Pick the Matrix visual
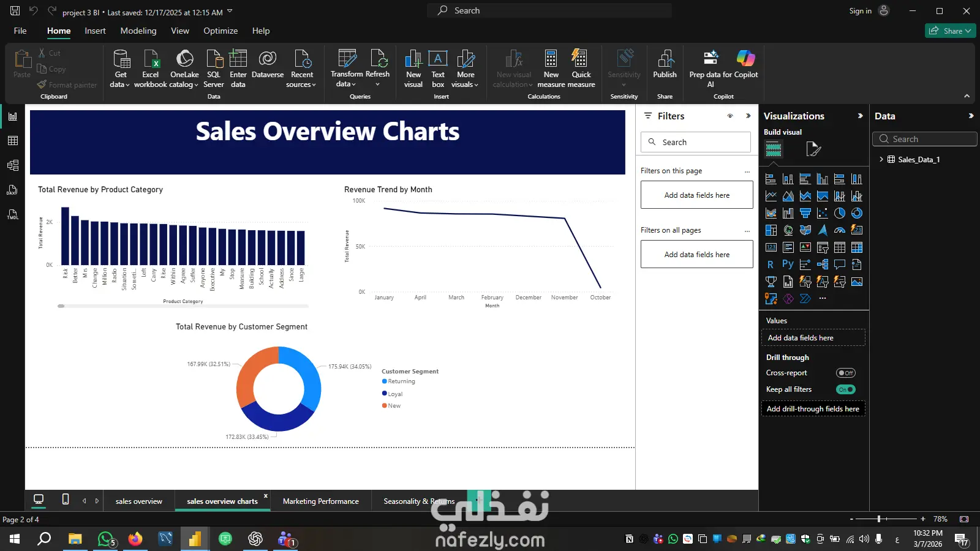 [x=857, y=247]
